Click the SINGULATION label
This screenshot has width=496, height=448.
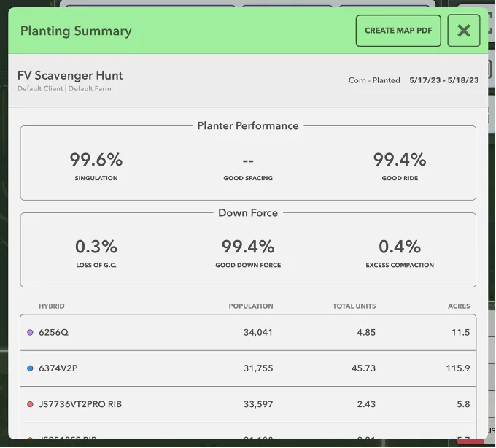click(96, 178)
